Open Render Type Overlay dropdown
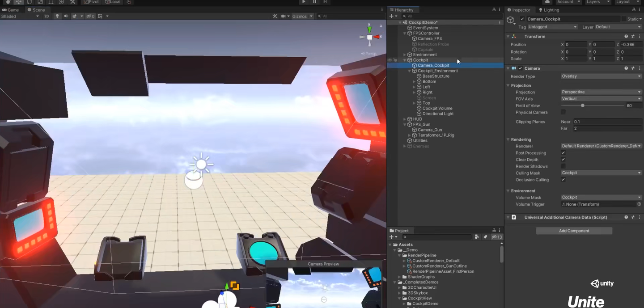The width and height of the screenshot is (644, 308). point(601,76)
